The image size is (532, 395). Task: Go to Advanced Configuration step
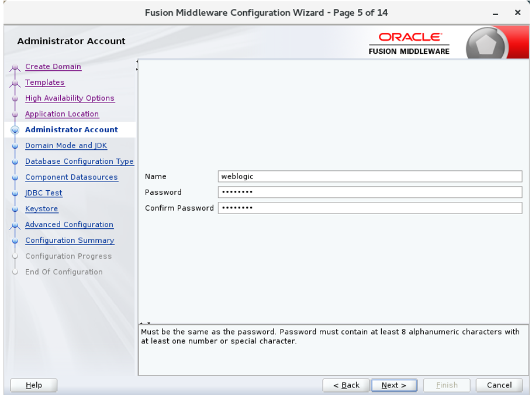(69, 225)
